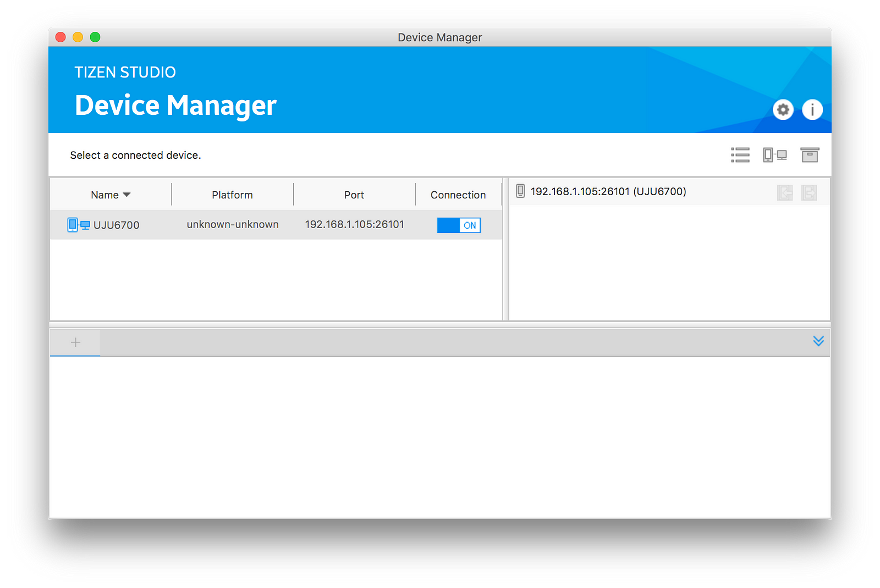Open the device list view icon
880x588 pixels.
(x=740, y=155)
